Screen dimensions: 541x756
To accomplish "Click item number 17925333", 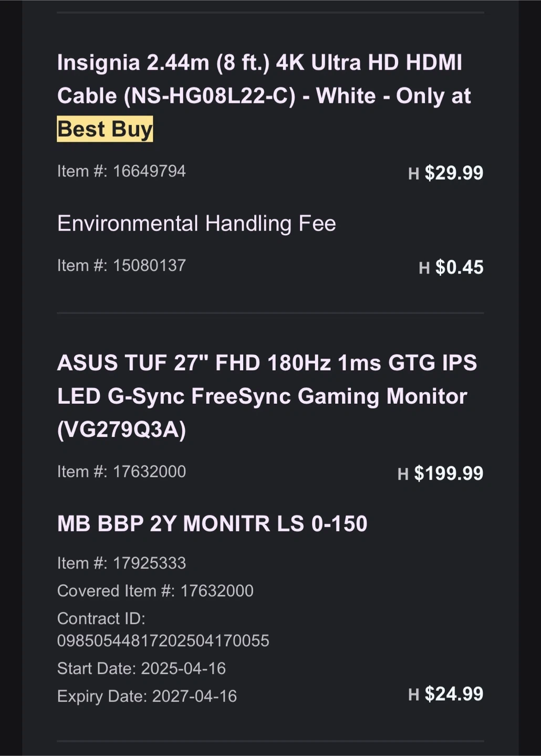I will click(x=121, y=563).
